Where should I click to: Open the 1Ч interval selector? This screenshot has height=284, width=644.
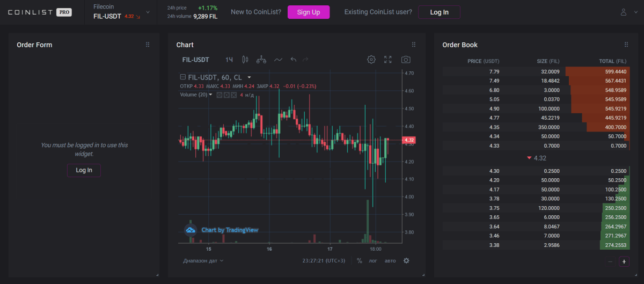(x=229, y=60)
